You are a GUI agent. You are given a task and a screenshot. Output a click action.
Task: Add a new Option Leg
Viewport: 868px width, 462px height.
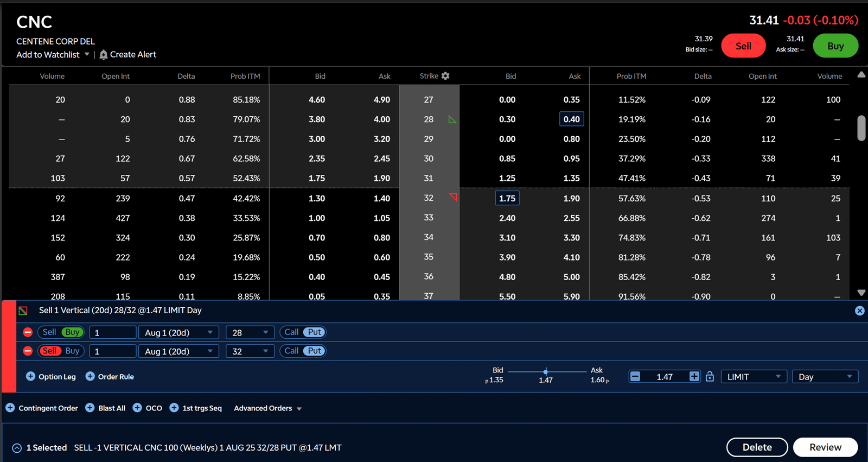click(x=51, y=377)
